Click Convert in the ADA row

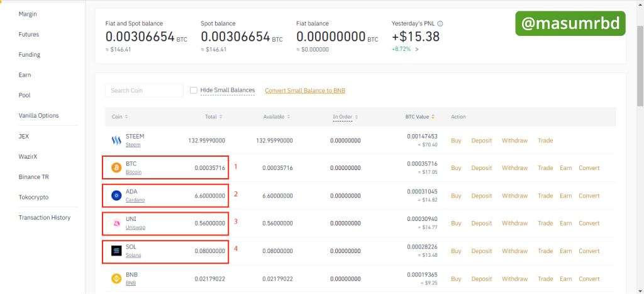(x=589, y=196)
